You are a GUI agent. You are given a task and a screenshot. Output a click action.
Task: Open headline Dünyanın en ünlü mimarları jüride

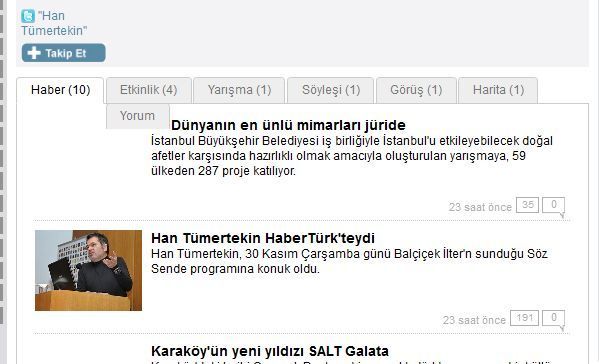tap(288, 125)
